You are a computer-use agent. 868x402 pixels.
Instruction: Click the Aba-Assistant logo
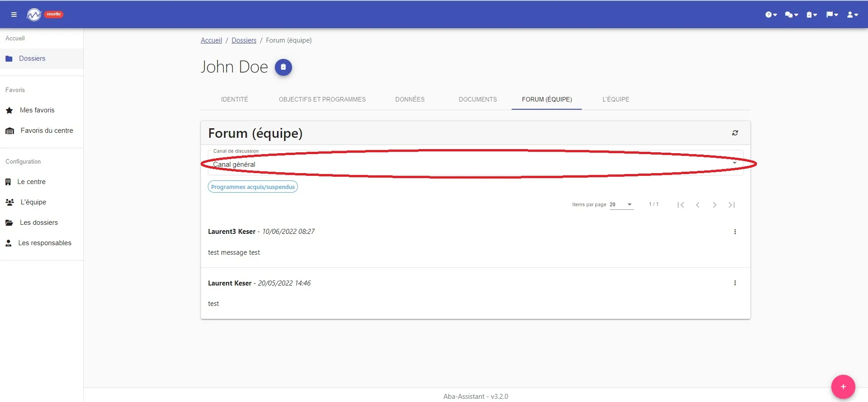(34, 15)
